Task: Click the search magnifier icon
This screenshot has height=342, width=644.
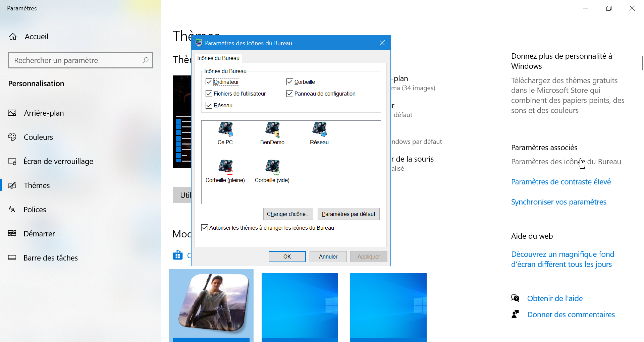Action: pyautogui.click(x=145, y=60)
